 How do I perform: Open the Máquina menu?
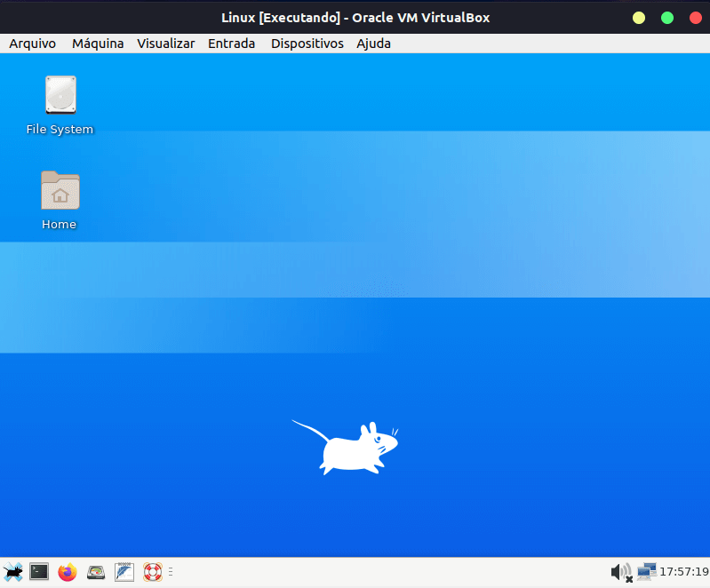tap(98, 44)
